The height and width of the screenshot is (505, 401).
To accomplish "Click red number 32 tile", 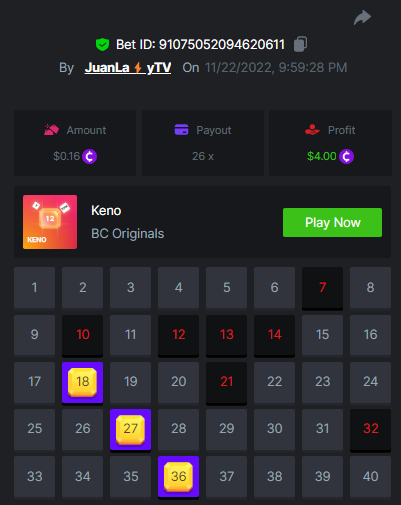I will [370, 430].
